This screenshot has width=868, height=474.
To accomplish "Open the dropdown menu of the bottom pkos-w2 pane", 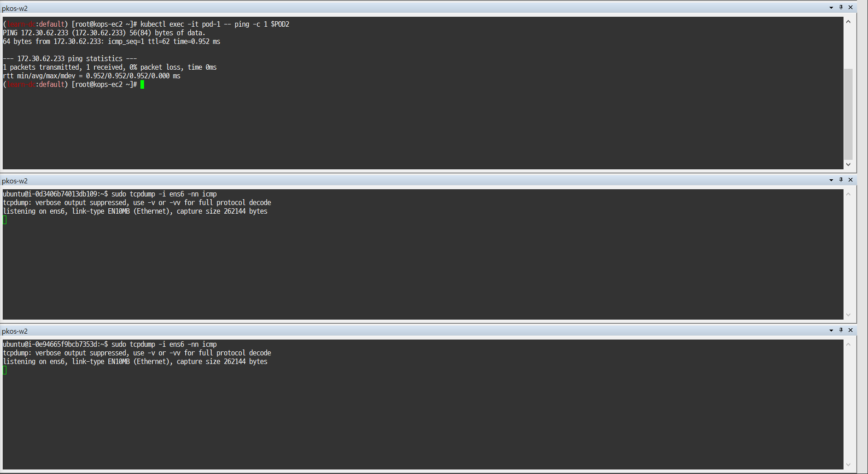I will click(831, 331).
